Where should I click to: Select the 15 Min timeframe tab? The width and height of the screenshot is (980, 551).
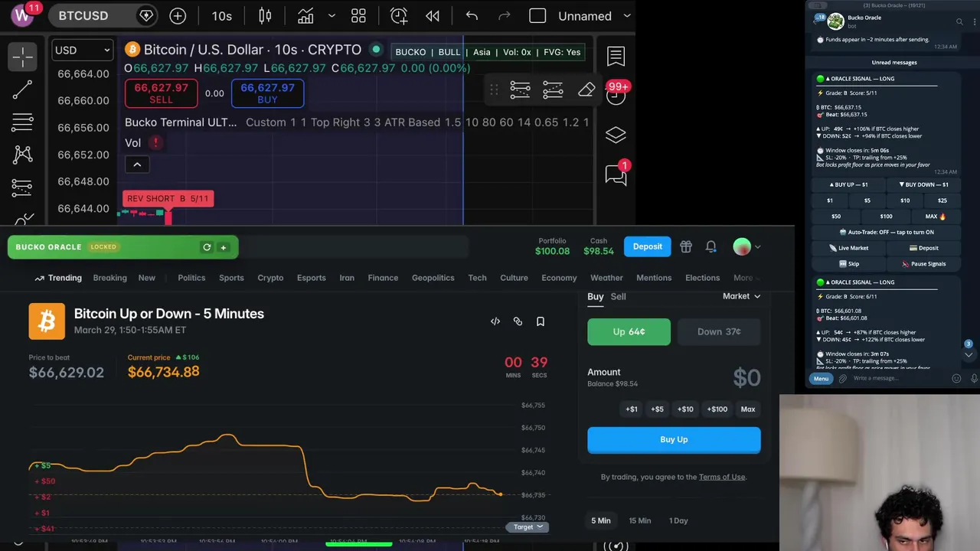point(640,520)
